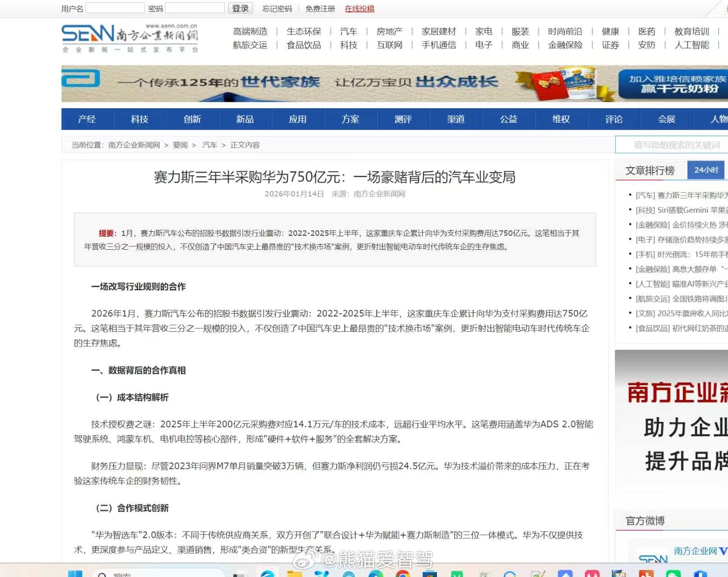Image resolution: width=728 pixels, height=577 pixels.
Task: Open ranking item [科技] Siri搭载Gemini
Action: tap(682, 210)
